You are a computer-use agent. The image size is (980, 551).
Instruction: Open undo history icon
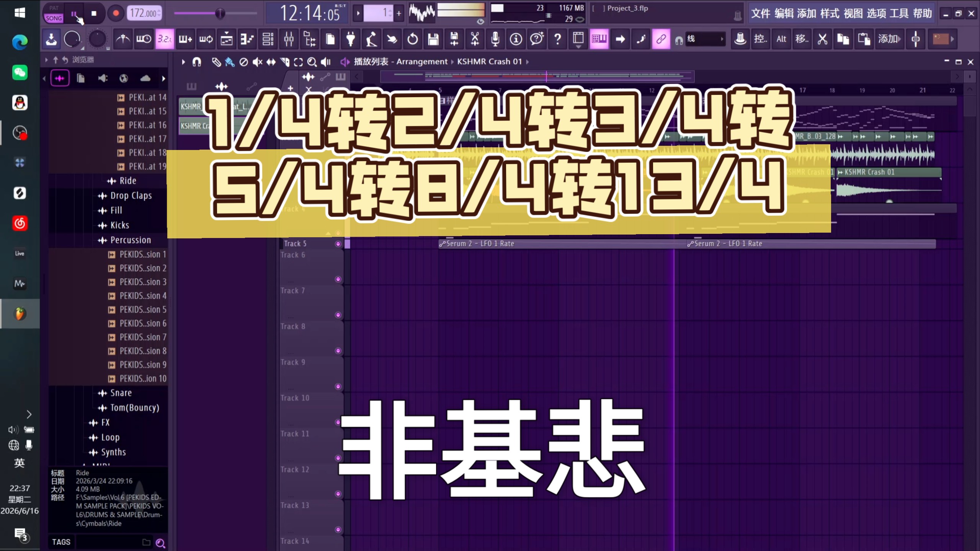click(x=413, y=39)
